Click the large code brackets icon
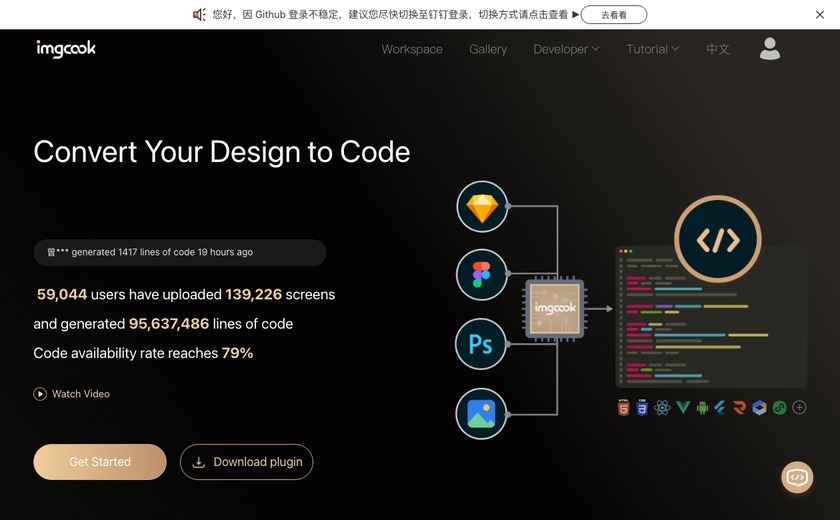 (718, 239)
